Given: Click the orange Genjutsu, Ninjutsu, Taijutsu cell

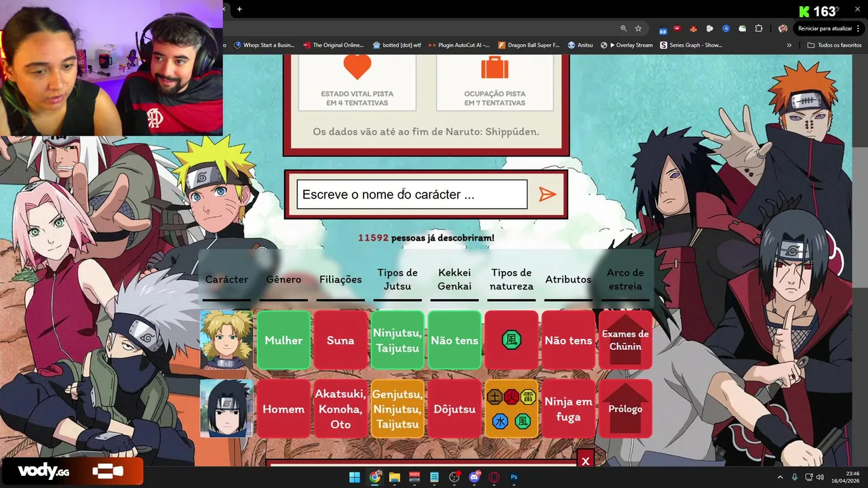Looking at the screenshot, I should click(397, 409).
